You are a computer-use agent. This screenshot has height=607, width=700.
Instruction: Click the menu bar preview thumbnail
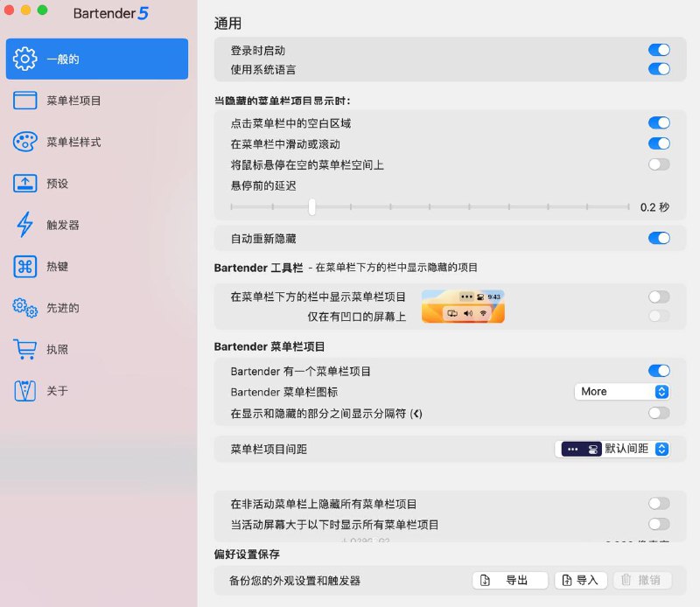pyautogui.click(x=463, y=307)
